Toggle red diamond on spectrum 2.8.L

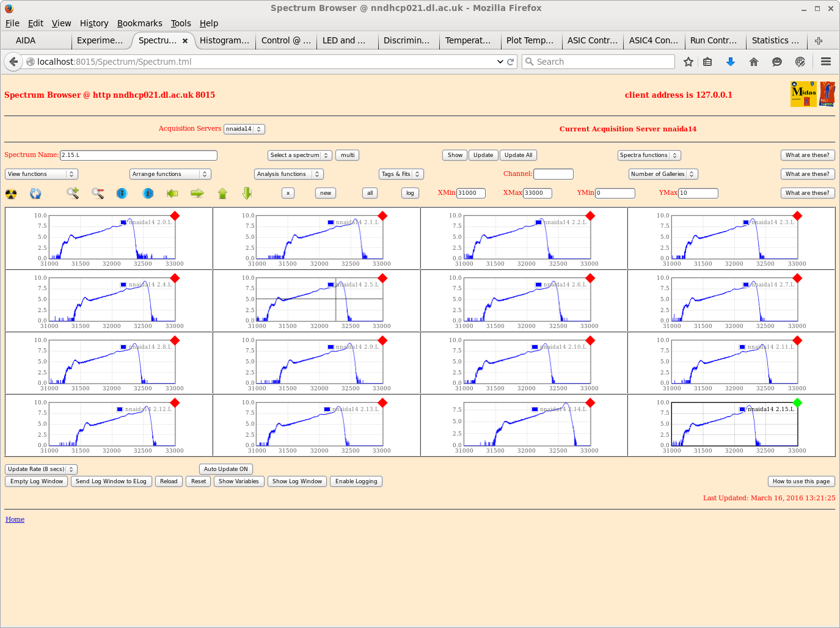[175, 340]
